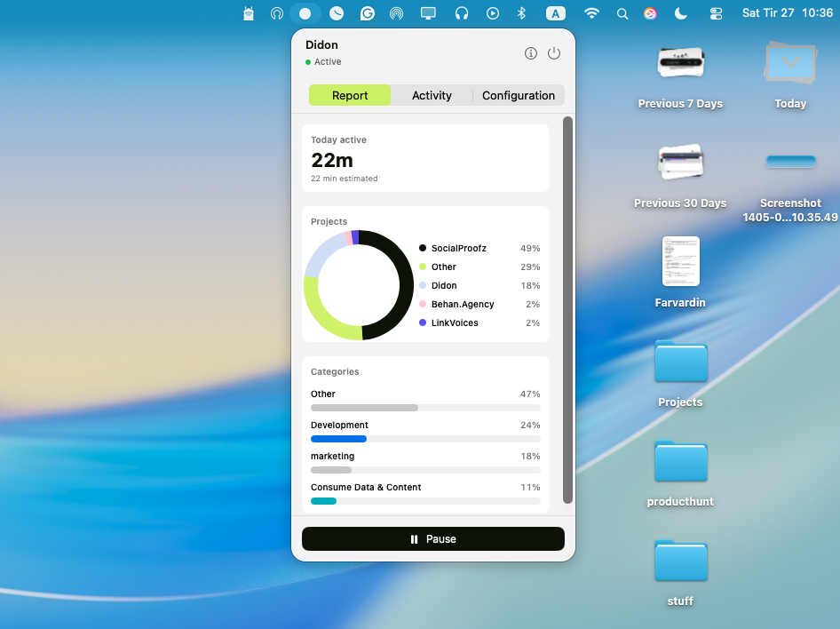Click the cat-face menu bar icon

(249, 13)
